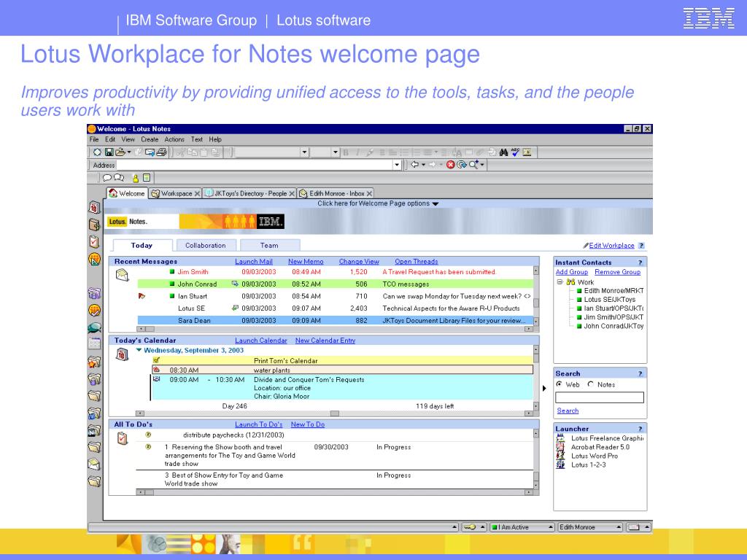Toggle Bold formatting button
Image resolution: width=747 pixels, height=560 pixels.
tap(346, 152)
